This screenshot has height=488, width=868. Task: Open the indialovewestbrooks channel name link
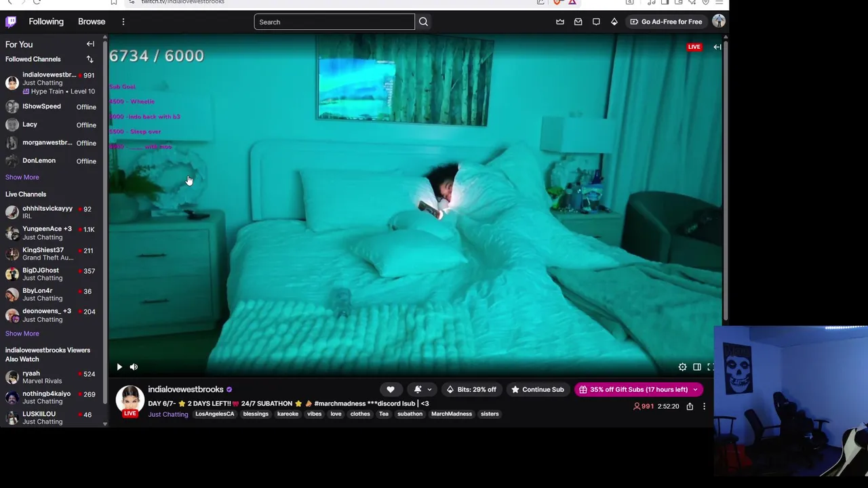pos(186,389)
